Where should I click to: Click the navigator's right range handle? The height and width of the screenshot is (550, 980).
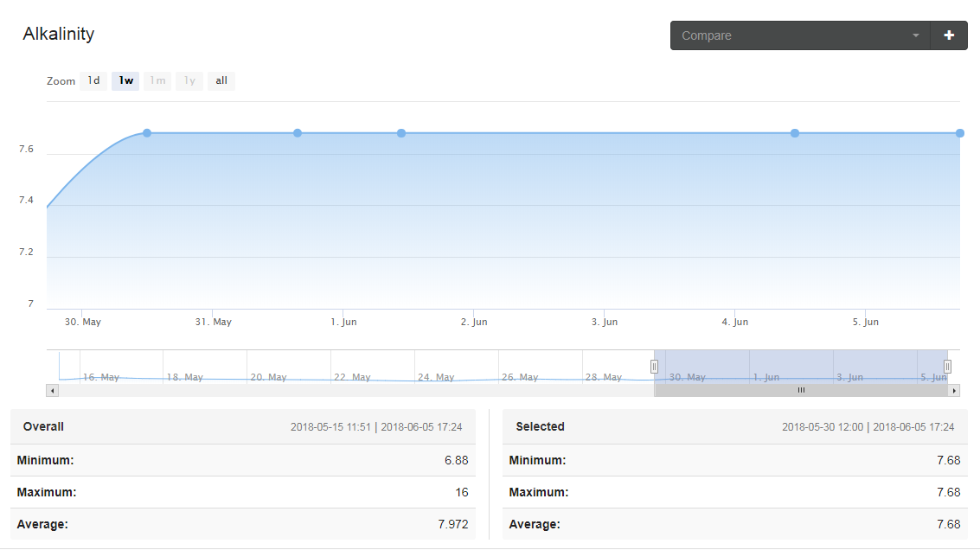947,367
